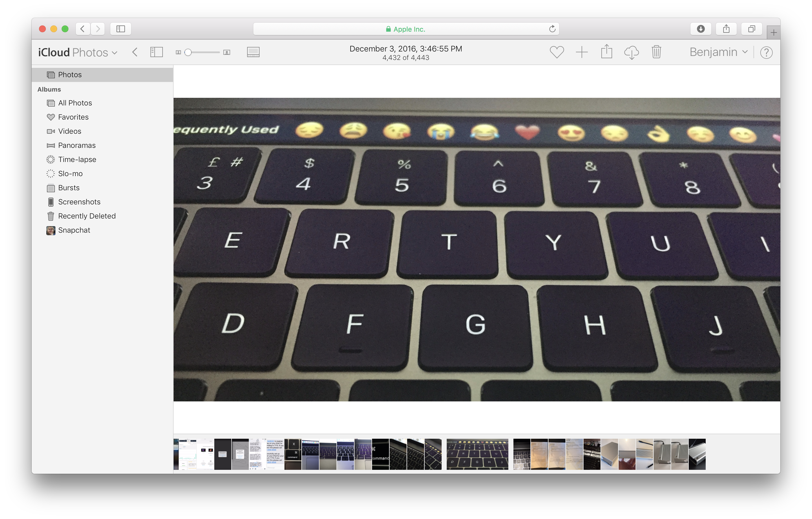Click the iCloud back navigation arrow
Image resolution: width=812 pixels, height=519 pixels.
pos(134,51)
